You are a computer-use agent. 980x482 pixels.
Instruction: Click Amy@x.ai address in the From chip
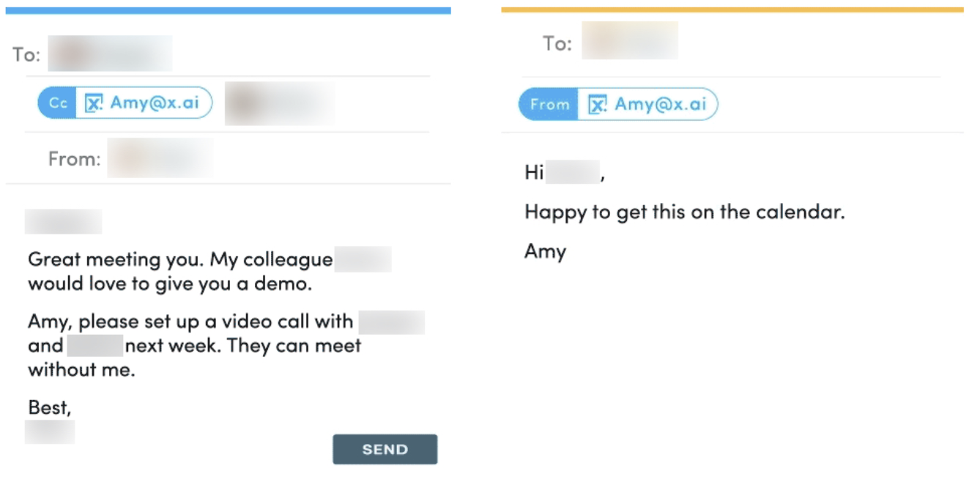point(661,104)
